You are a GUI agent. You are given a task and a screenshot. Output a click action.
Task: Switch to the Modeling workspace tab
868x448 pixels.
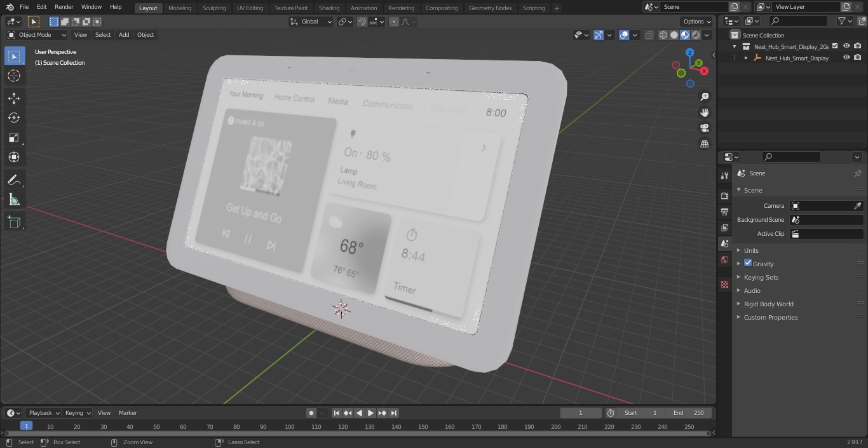180,8
